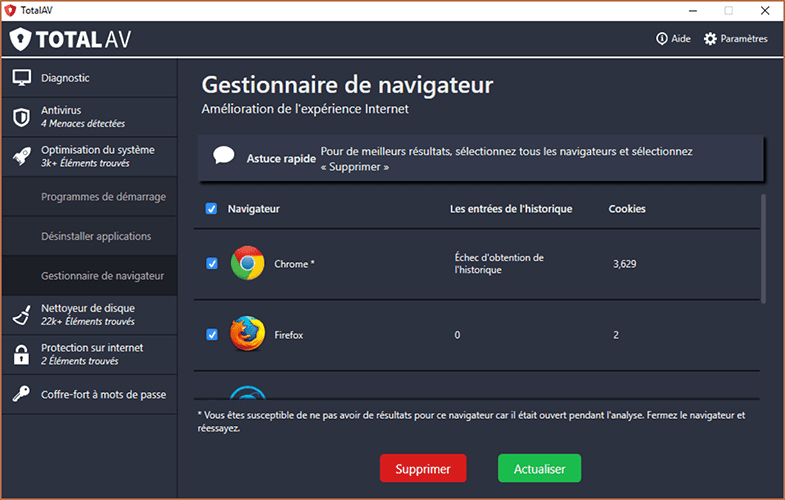Click the Les entrées de l'historique header

(511, 209)
